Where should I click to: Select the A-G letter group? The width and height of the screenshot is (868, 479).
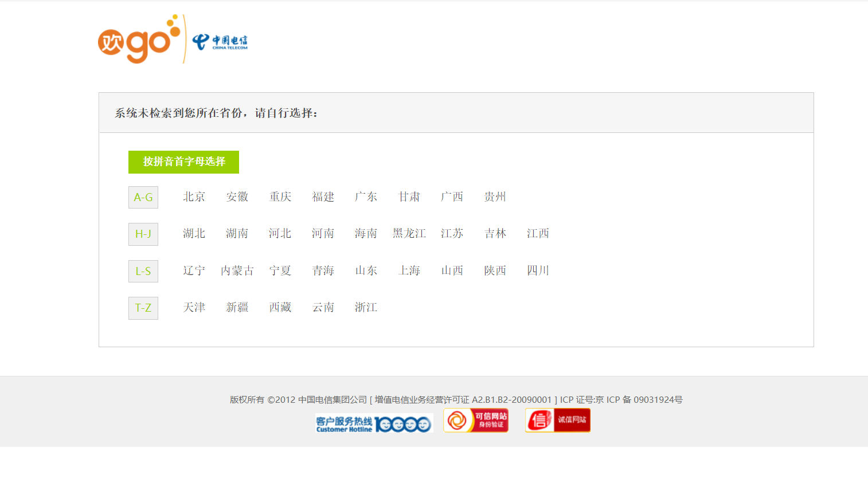[x=143, y=198]
